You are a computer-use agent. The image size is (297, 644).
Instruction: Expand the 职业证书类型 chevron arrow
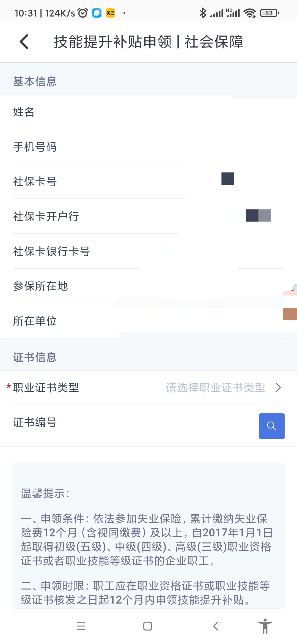click(278, 388)
